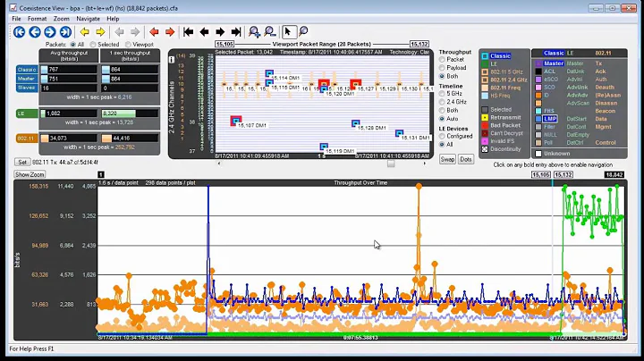Viewport: 644px width, 361px height.
Task: Select Timeline 2.4 GHz radio option
Action: tap(442, 102)
